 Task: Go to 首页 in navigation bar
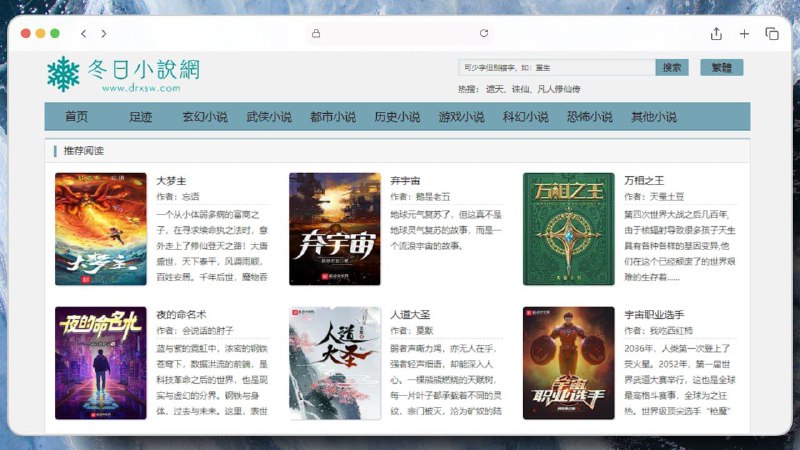point(77,117)
